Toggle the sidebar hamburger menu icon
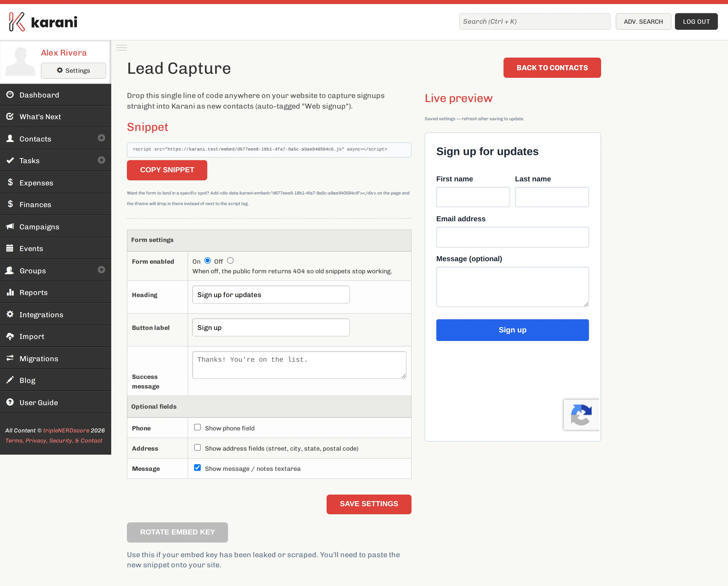728x586 pixels. pos(122,47)
